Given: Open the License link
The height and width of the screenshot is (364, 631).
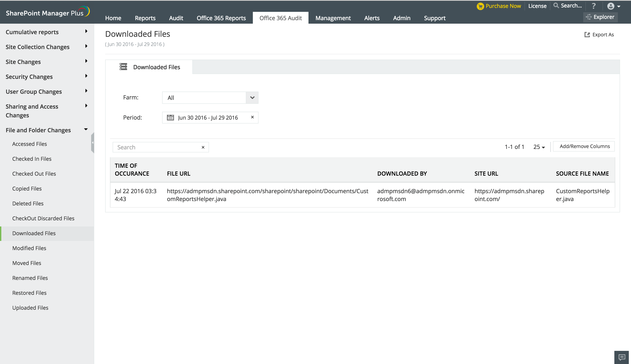Looking at the screenshot, I should [x=537, y=6].
